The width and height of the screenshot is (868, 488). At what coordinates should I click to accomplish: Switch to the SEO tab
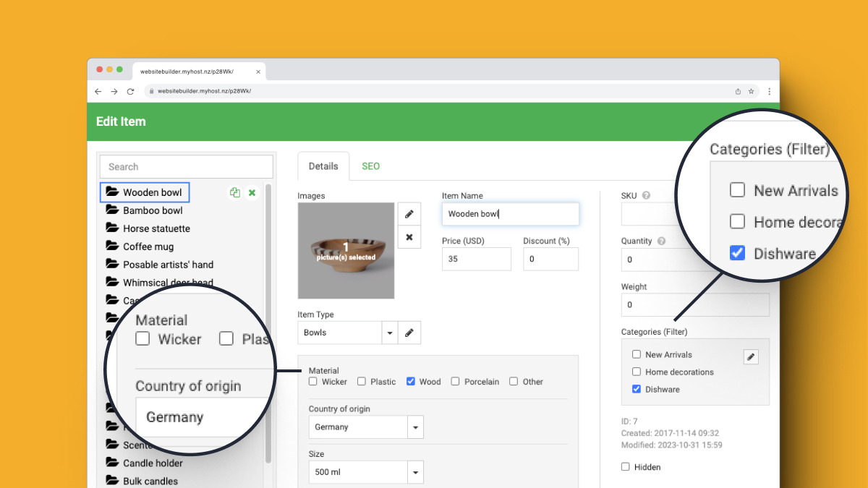pyautogui.click(x=370, y=166)
